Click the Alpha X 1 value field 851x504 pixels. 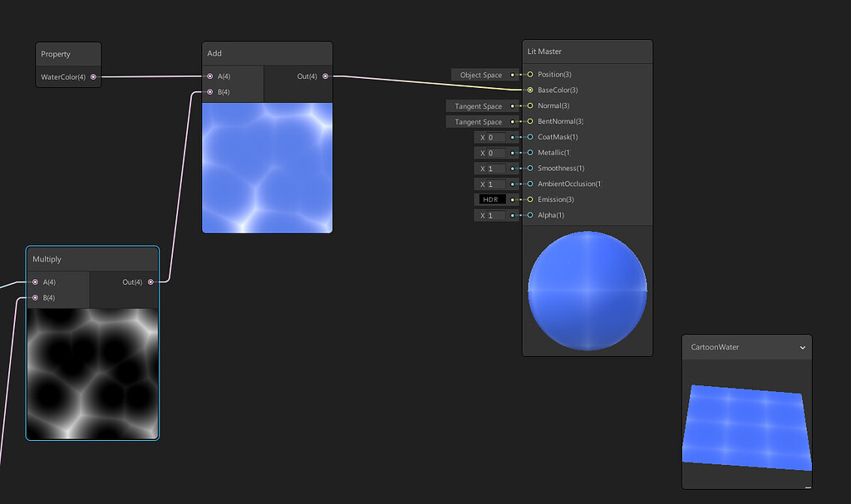(x=493, y=215)
